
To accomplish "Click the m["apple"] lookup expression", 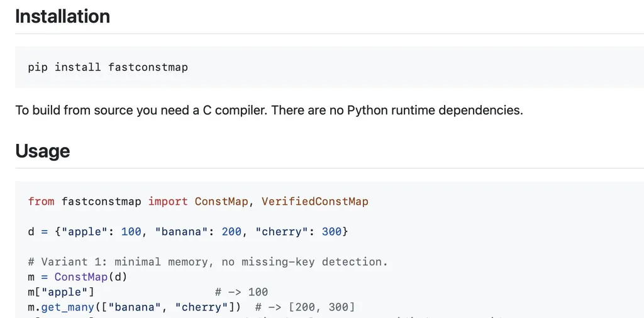I will [x=61, y=292].
